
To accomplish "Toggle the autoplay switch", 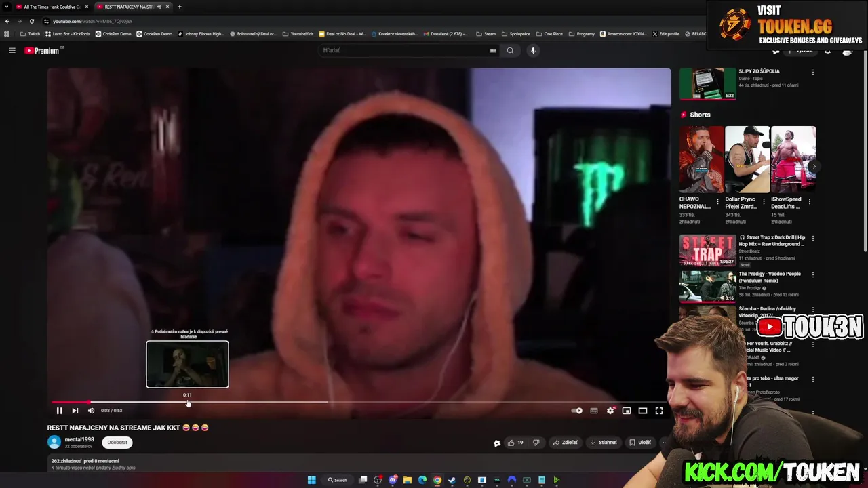I will [577, 411].
